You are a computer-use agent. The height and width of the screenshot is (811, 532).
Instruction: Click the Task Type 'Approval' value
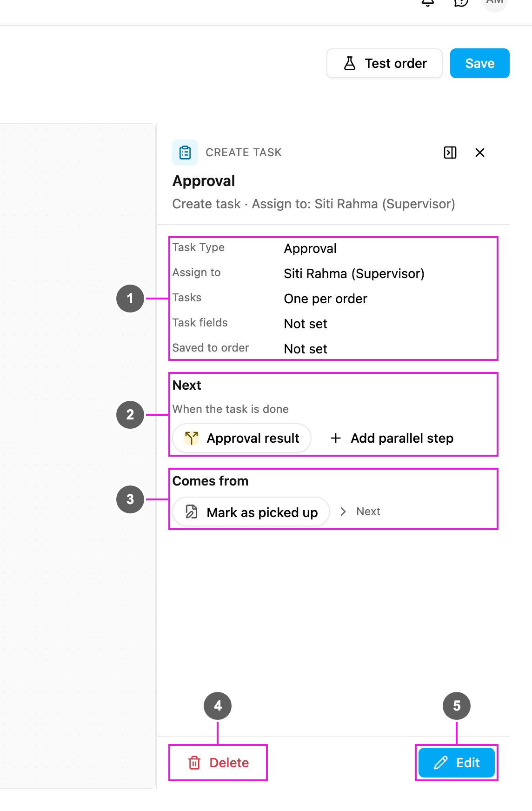(x=310, y=248)
